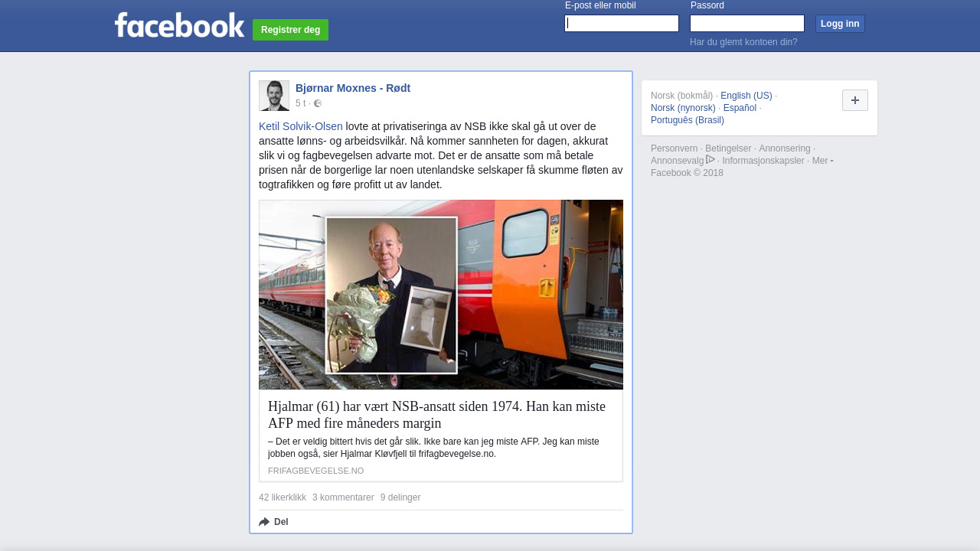The width and height of the screenshot is (980, 551).
Task: Open Bjørnar Moxnes profile picture
Action: click(x=274, y=96)
